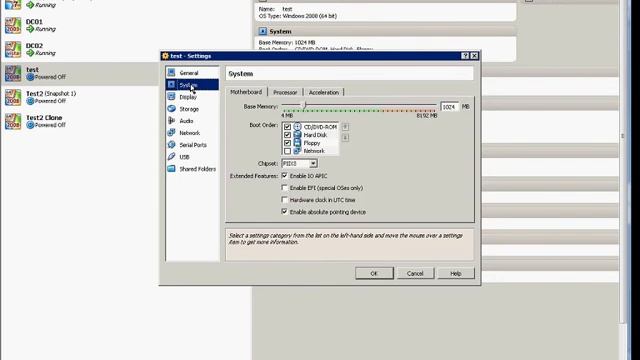
Task: Select the test virtual machine icon
Action: click(x=13, y=73)
